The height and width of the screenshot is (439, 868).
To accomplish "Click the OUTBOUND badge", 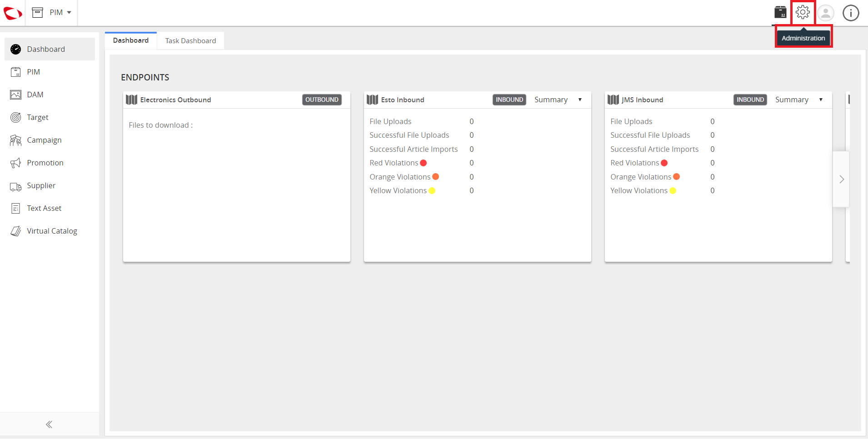I will [x=322, y=100].
